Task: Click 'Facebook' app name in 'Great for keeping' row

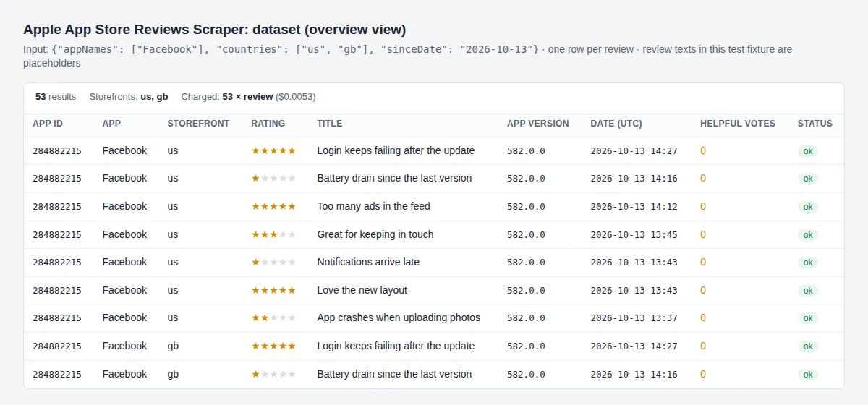Action: pyautogui.click(x=124, y=234)
